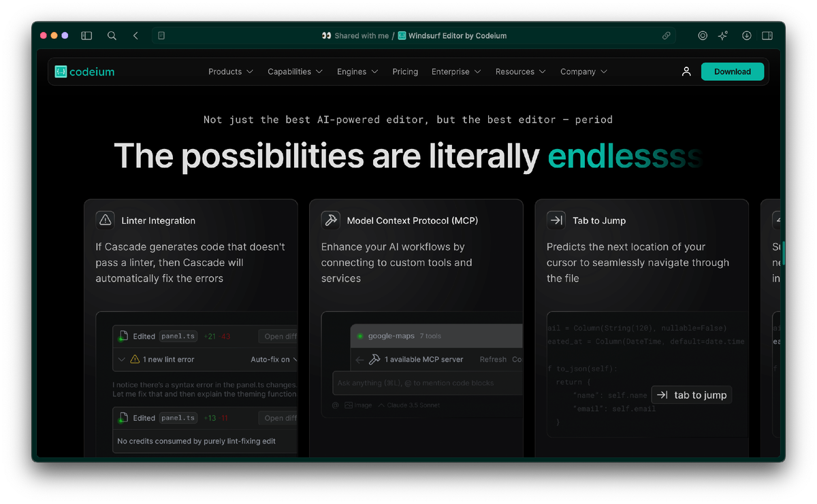Toggle the browser sidebar icon

(86, 36)
